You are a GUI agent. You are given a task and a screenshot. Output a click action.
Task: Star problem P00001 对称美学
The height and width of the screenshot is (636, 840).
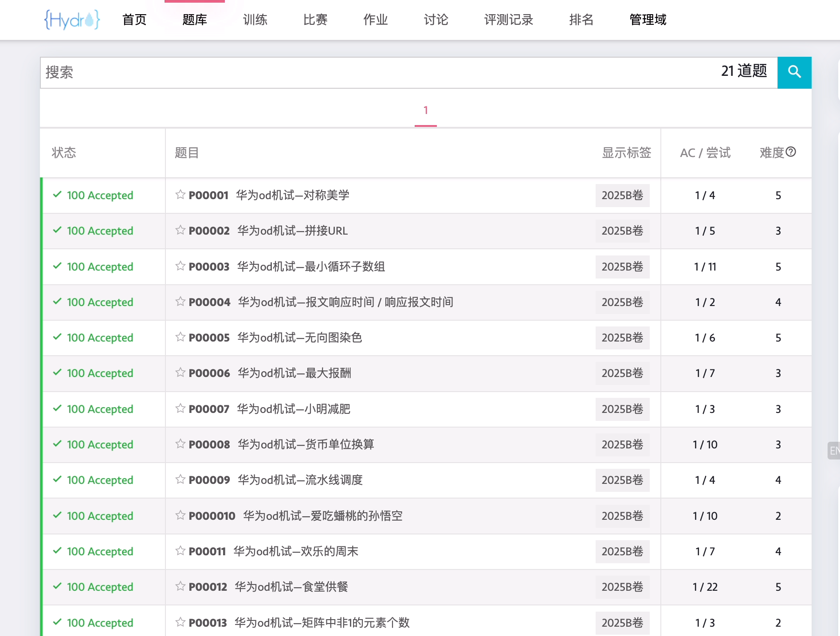tap(180, 195)
